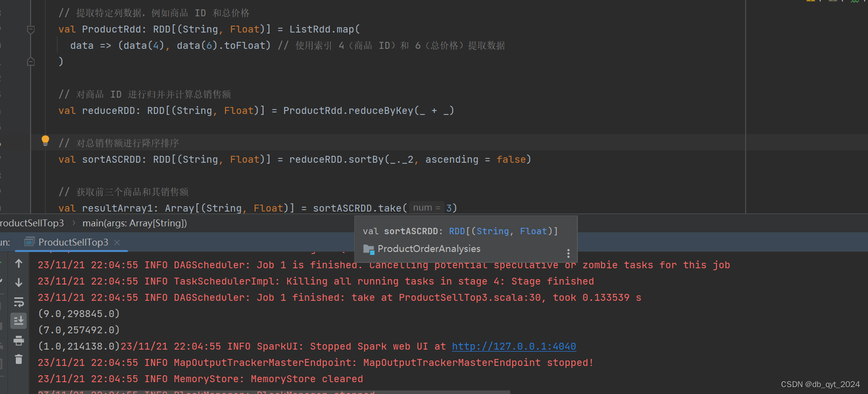Click 'ProductRdd' variable declaration
868x394 pixels.
(112, 29)
